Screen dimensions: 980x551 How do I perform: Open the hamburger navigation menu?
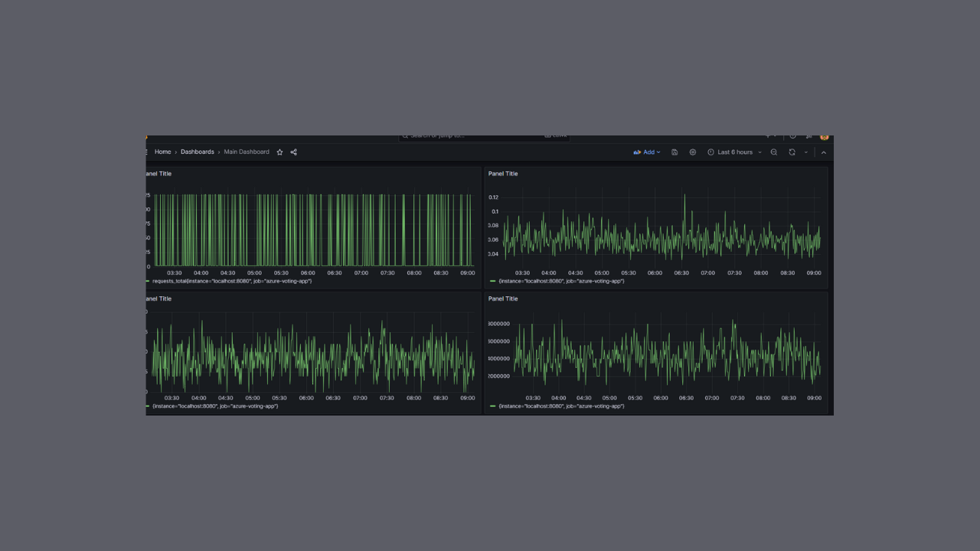(x=146, y=152)
